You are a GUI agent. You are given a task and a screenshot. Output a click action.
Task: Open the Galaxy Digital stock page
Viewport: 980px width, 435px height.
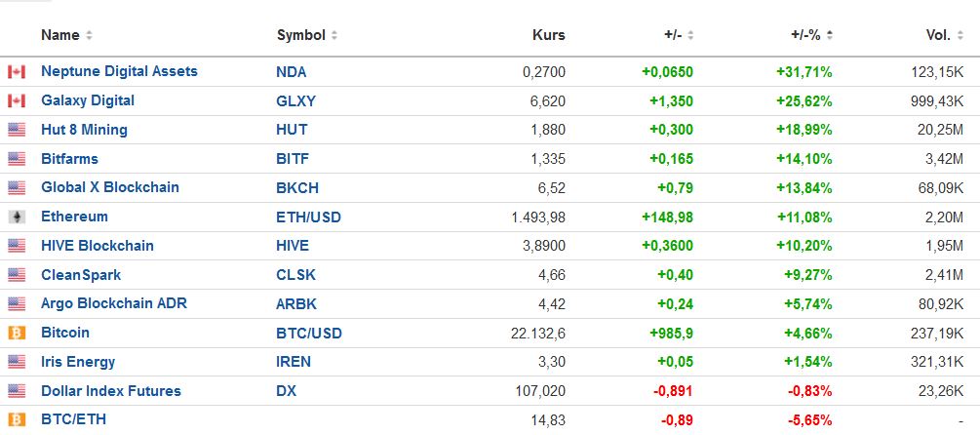[88, 100]
